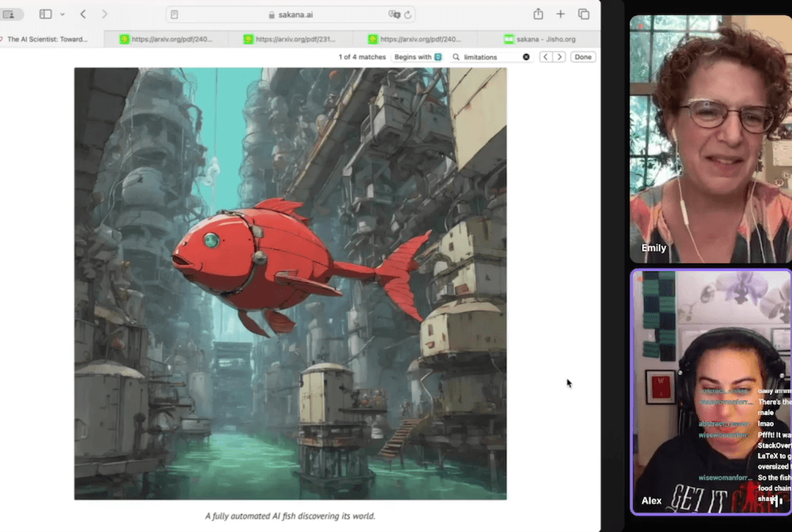Switch to the sakana - Jisho.org tab
The width and height of the screenshot is (792, 532).
tap(539, 39)
